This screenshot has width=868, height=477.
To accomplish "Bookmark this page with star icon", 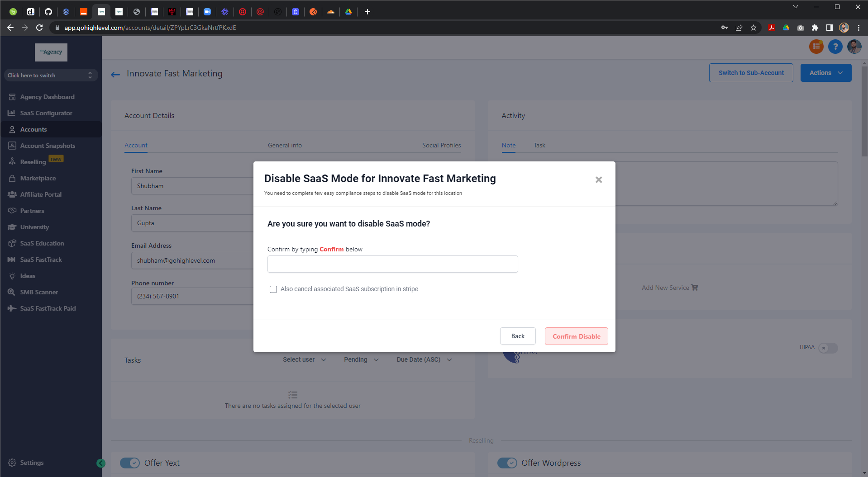I will click(753, 28).
